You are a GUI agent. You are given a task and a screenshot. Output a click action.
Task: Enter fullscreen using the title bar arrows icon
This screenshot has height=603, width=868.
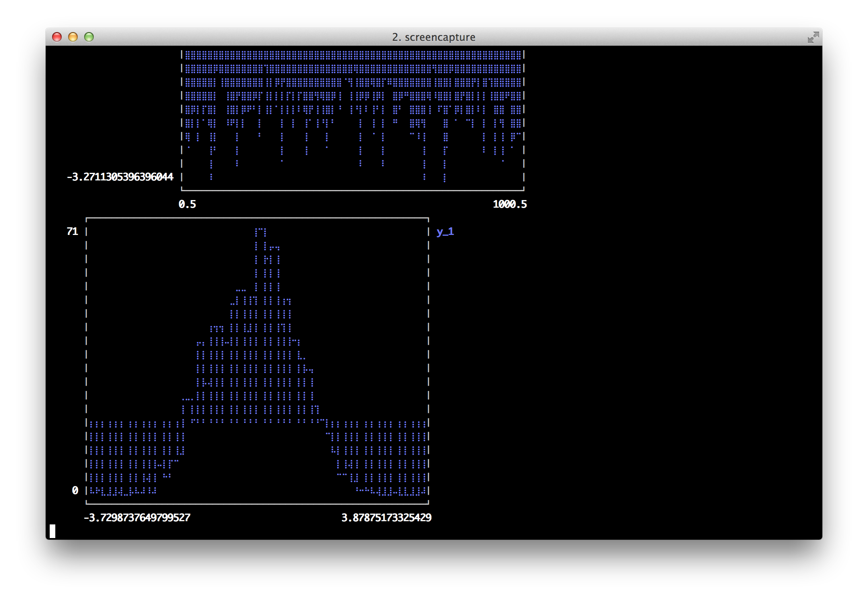[x=813, y=37]
